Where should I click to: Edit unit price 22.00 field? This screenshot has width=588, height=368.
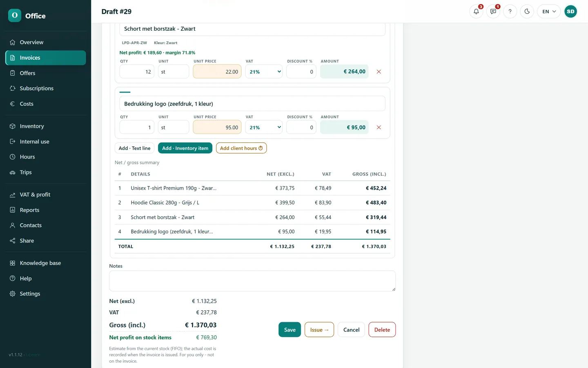point(217,72)
